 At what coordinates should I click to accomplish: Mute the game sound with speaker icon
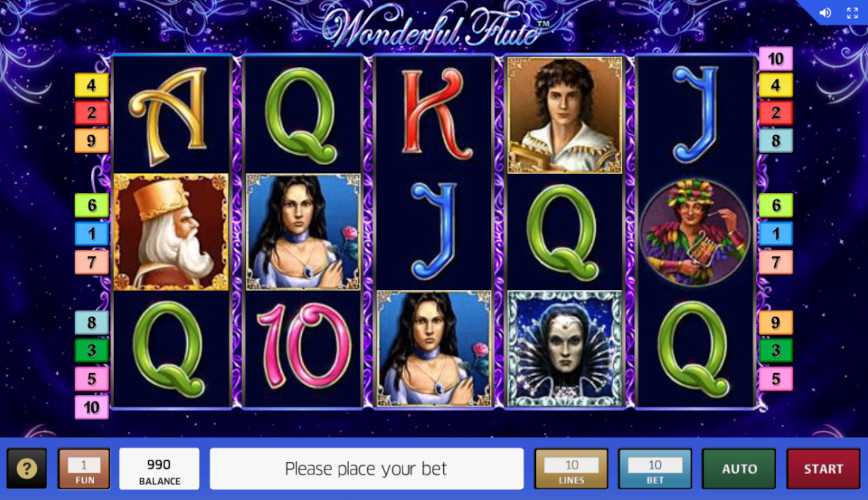[x=825, y=12]
